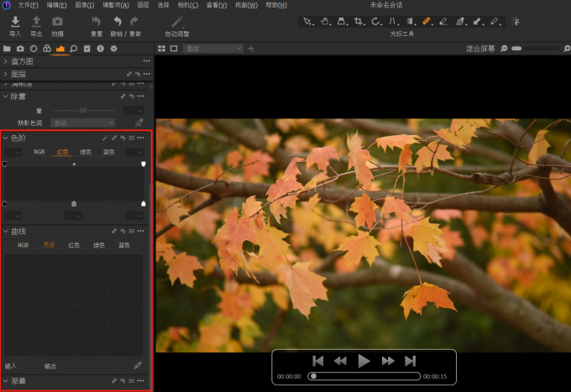Open the info metadata tool tab
This screenshot has height=392, width=571.
click(x=101, y=49)
